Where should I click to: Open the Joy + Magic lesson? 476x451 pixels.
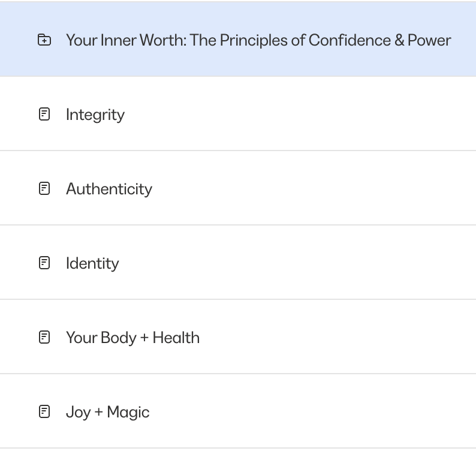[x=107, y=413]
